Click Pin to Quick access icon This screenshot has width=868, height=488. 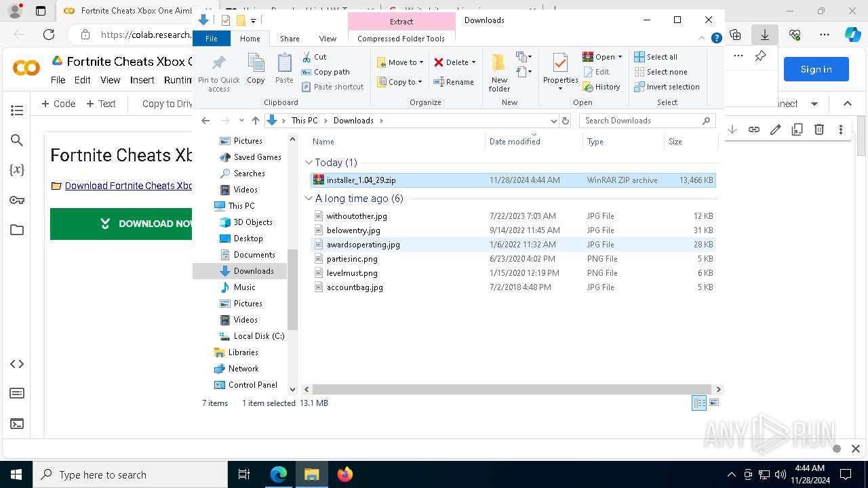click(218, 73)
